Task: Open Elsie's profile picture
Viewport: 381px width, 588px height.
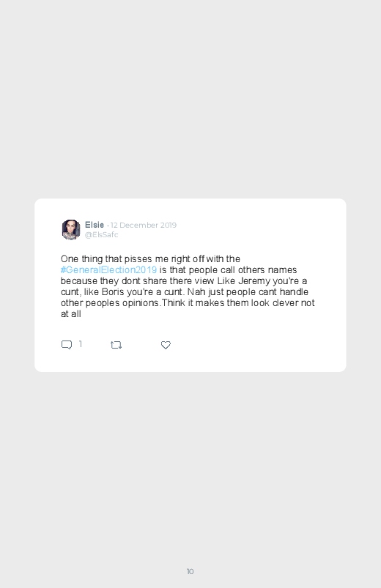Action: (x=71, y=229)
